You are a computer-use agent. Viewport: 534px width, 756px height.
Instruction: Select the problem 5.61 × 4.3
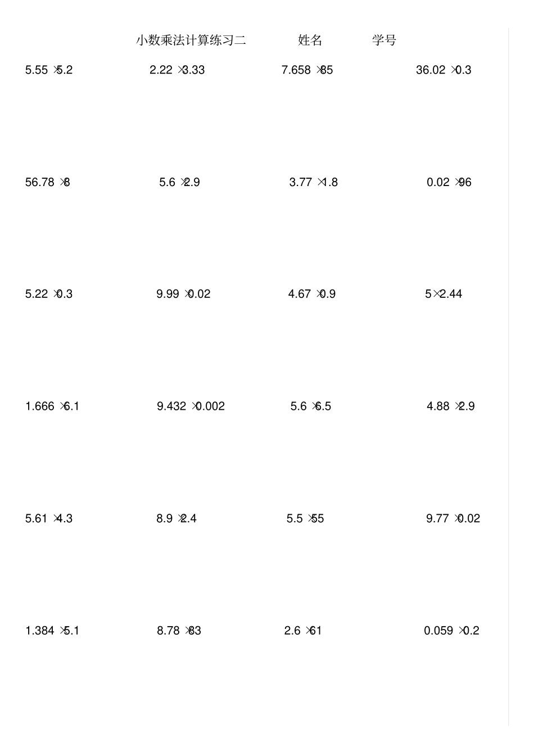(x=49, y=519)
